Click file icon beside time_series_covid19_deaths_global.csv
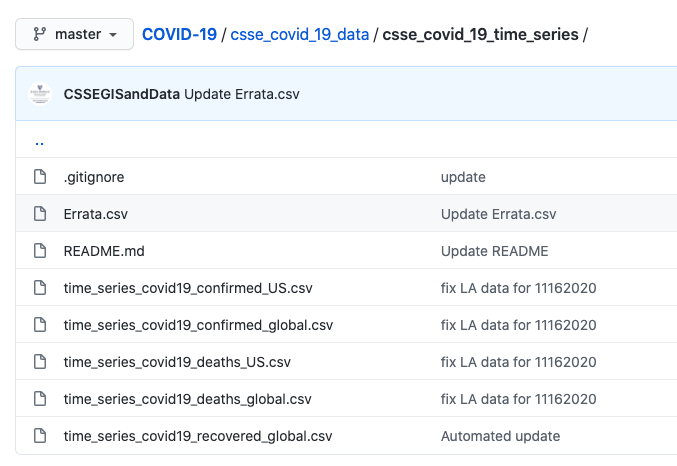677x466 pixels. [x=40, y=398]
